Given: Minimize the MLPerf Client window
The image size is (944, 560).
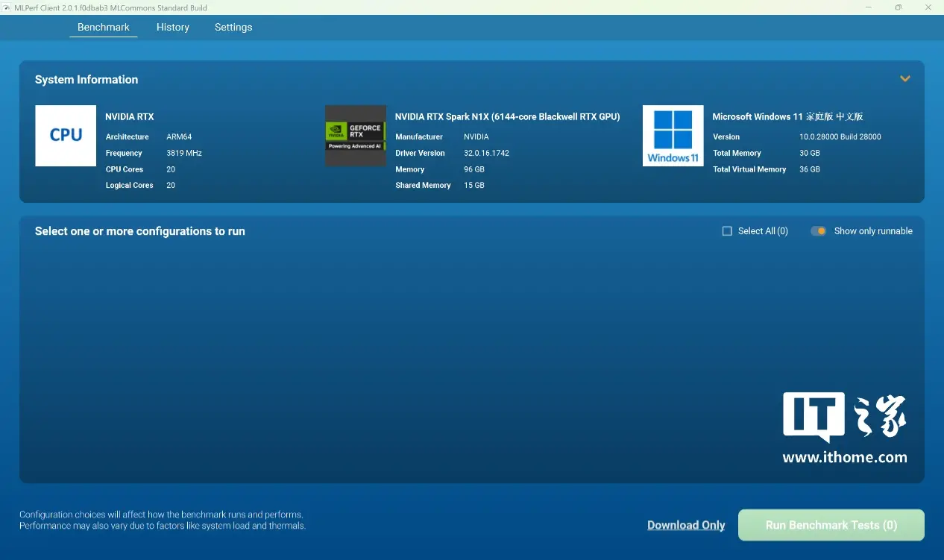Looking at the screenshot, I should (869, 7).
